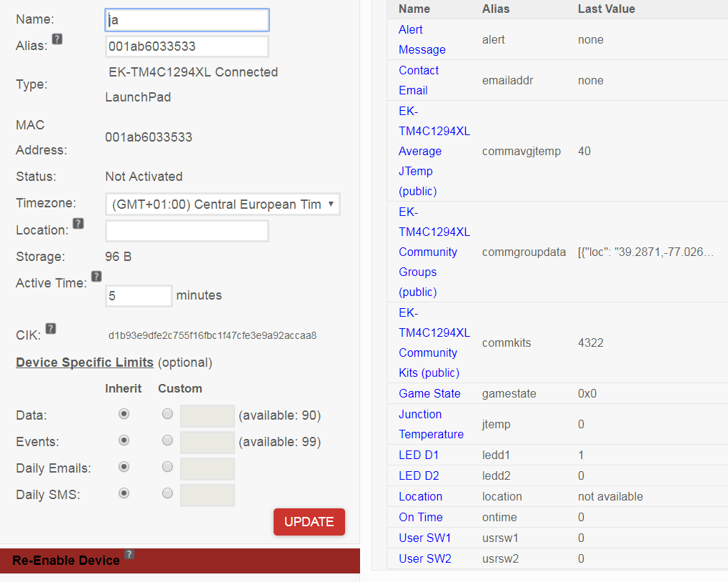Open the User SW2 dataport link
The width and height of the screenshot is (728, 582).
pyautogui.click(x=425, y=558)
